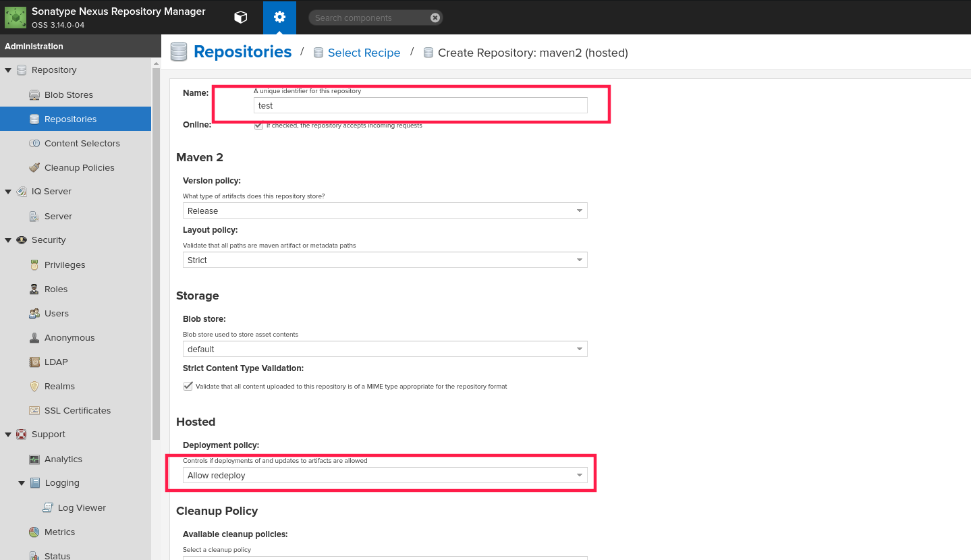The image size is (971, 560).
Task: Click the Security icon in sidebar
Action: pos(22,240)
